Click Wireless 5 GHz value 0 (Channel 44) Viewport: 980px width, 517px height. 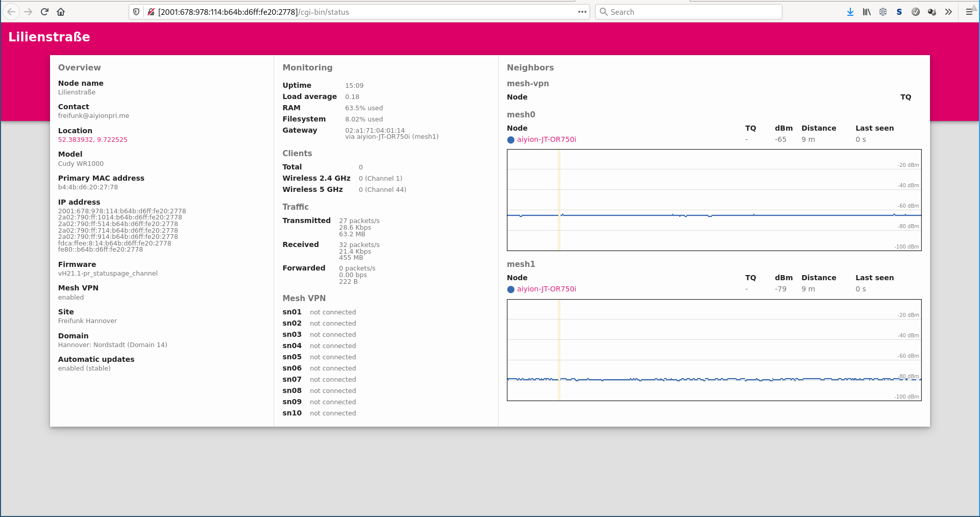pos(382,190)
